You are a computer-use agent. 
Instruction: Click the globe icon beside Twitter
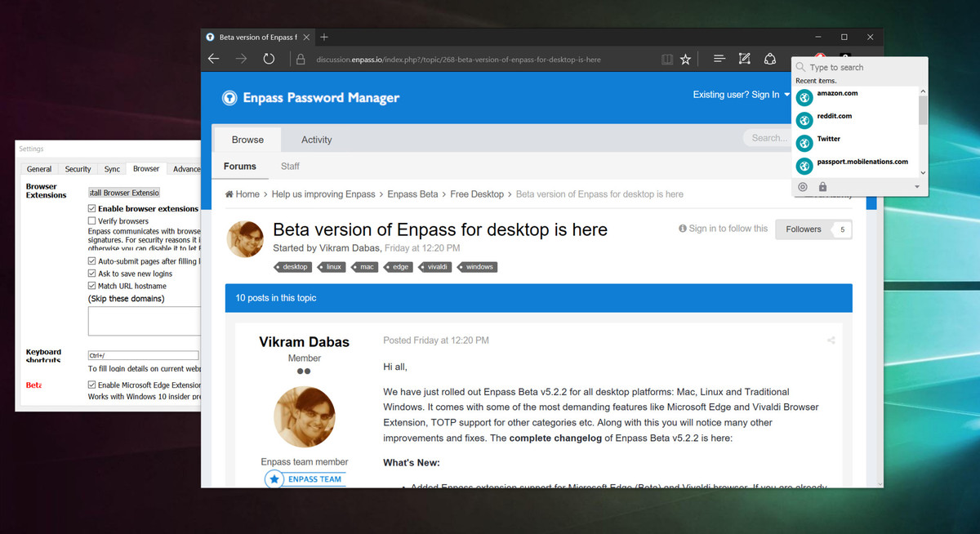point(804,144)
